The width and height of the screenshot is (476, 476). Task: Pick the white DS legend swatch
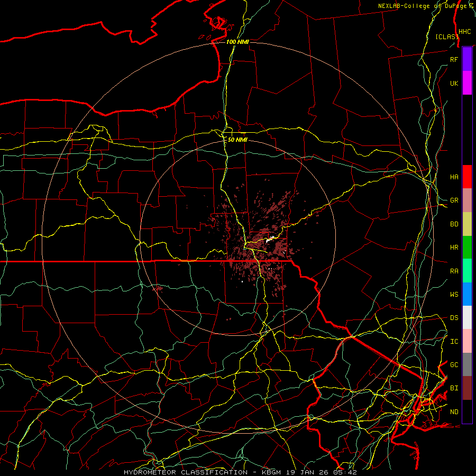(467, 317)
